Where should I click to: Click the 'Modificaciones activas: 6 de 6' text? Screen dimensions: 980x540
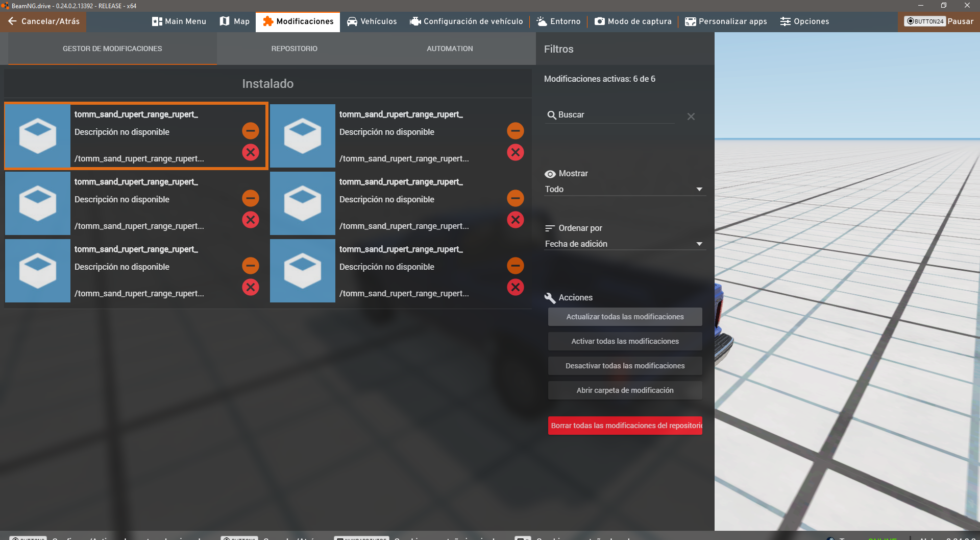click(599, 79)
